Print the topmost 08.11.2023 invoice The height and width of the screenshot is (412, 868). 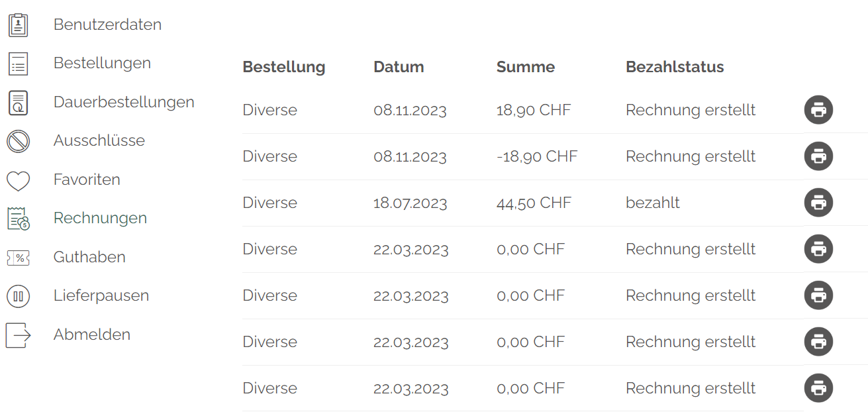click(818, 110)
